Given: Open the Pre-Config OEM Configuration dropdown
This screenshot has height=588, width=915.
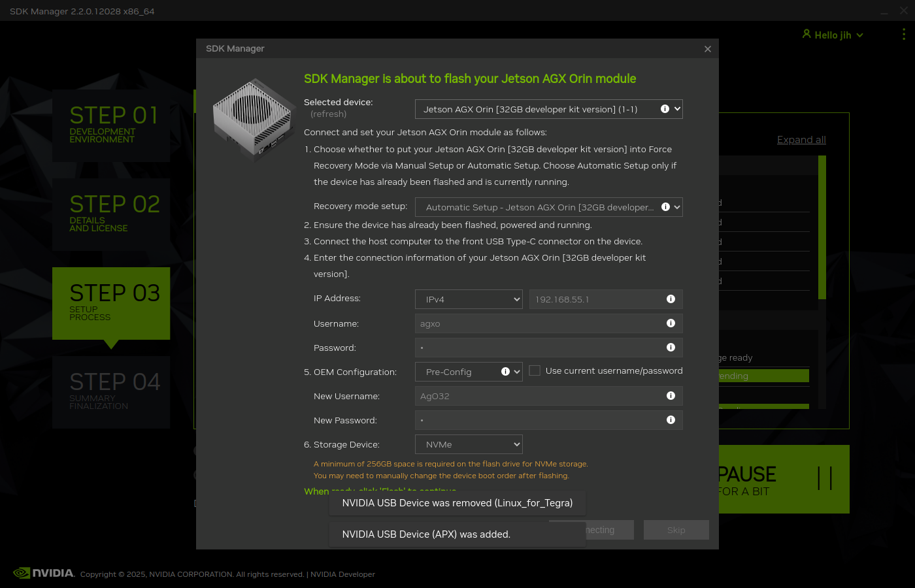Looking at the screenshot, I should coord(469,372).
